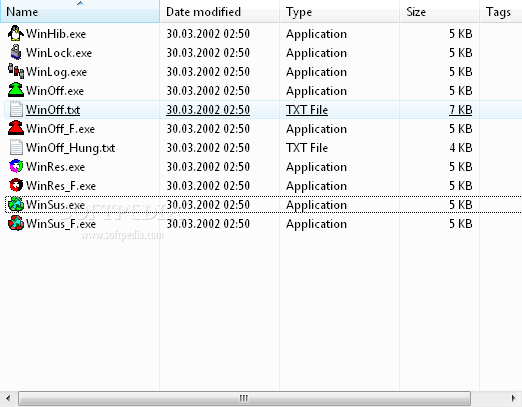Viewport: 522px width, 407px height.
Task: Select the WinLog.exe file name
Action: (x=56, y=72)
